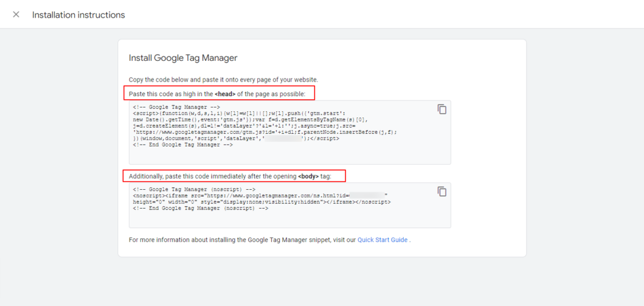644x306 pixels.
Task: Click the '(window,document,'script','dataLayer'' code line
Action: 236,139
